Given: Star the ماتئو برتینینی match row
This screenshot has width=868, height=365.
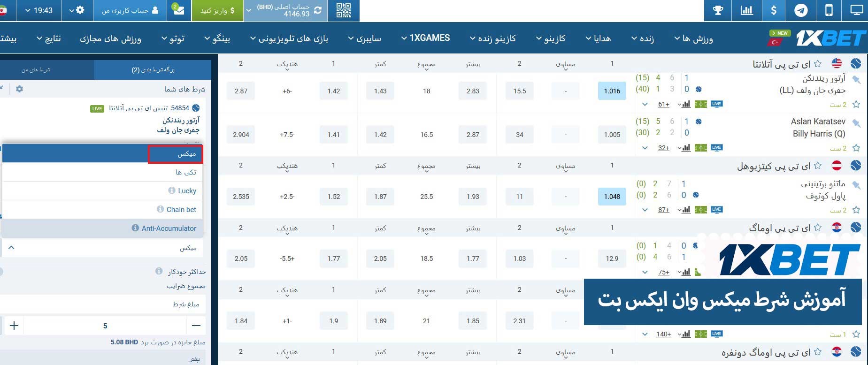Looking at the screenshot, I should click(856, 210).
